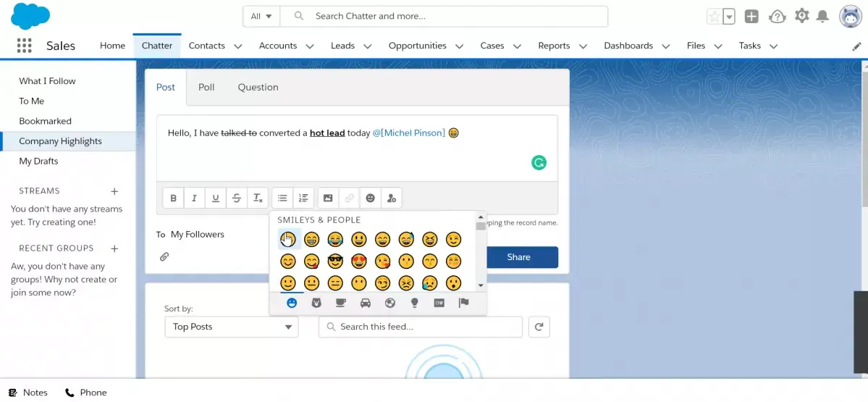Click the attach file paperclip icon
Screen dimensions: 868x402
(x=164, y=256)
